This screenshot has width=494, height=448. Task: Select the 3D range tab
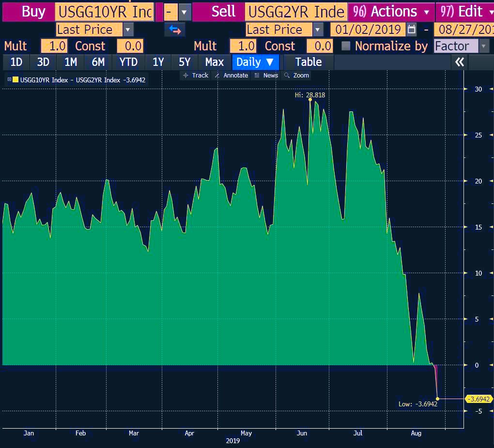43,62
